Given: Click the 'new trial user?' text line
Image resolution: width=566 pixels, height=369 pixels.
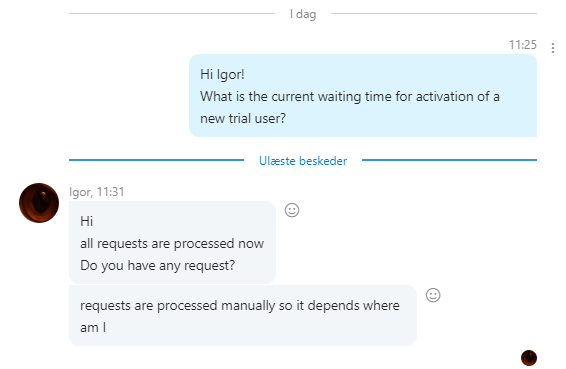Looking at the screenshot, I should [243, 118].
